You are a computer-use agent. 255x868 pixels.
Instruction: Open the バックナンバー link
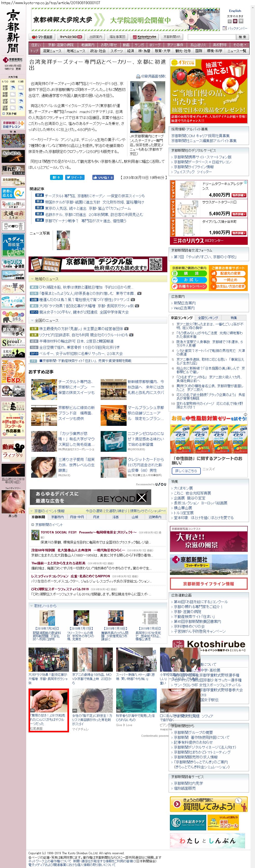click(x=237, y=28)
